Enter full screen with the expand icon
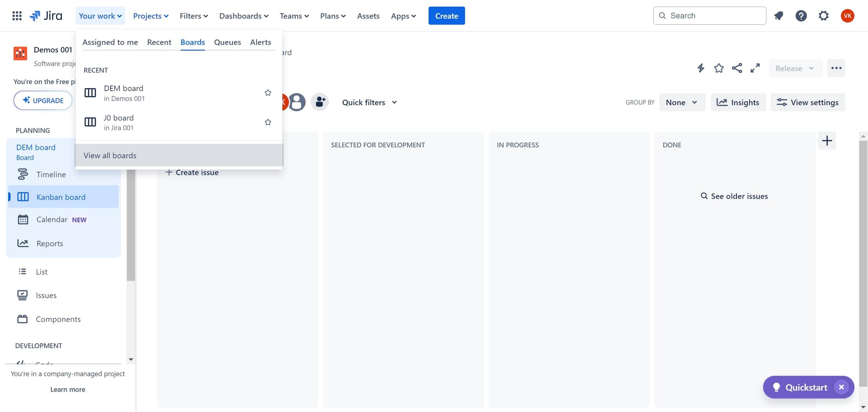Screen dimensions: 868x412 tap(755, 68)
